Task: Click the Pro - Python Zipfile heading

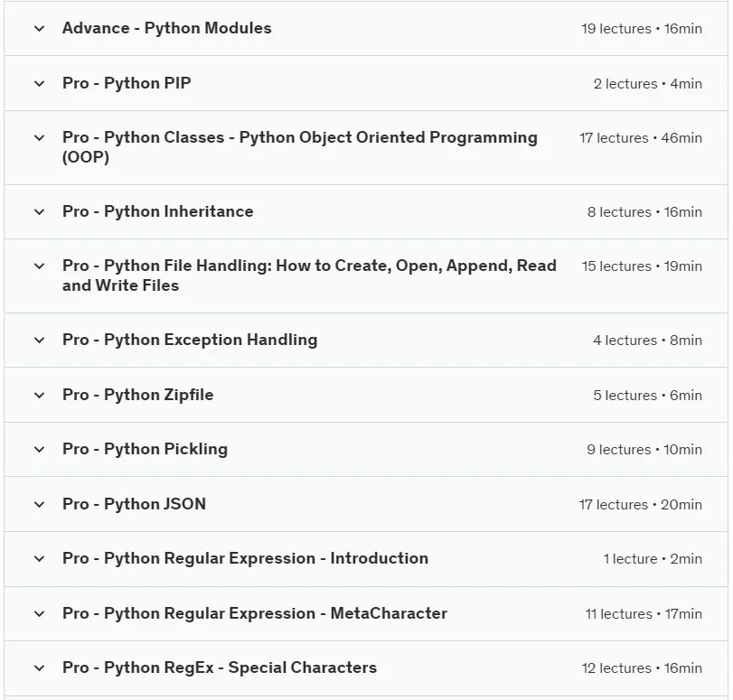Action: pyautogui.click(x=138, y=395)
